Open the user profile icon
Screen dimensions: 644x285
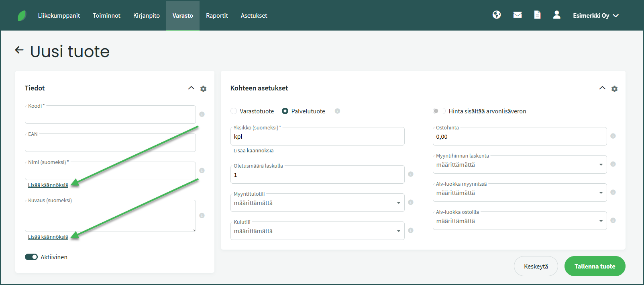coord(556,15)
